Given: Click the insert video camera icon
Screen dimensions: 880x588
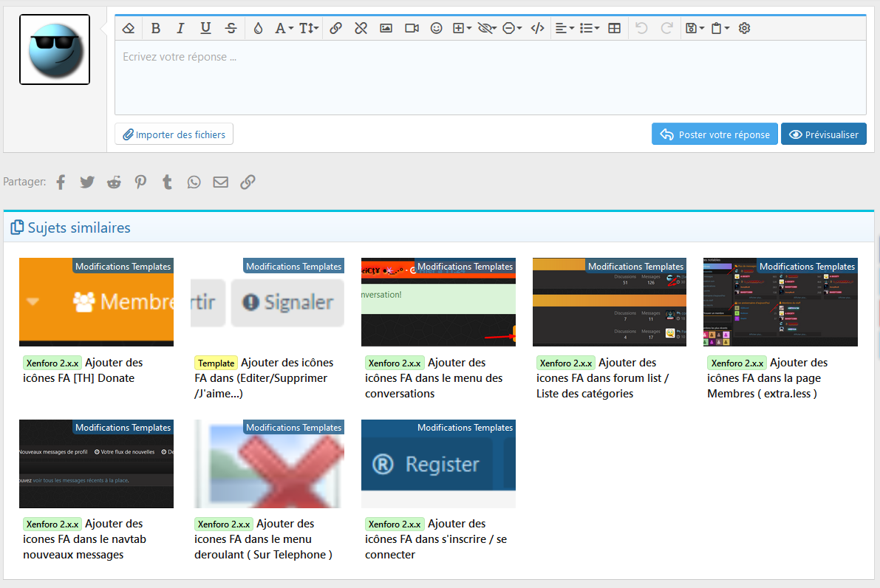Looking at the screenshot, I should pos(412,28).
